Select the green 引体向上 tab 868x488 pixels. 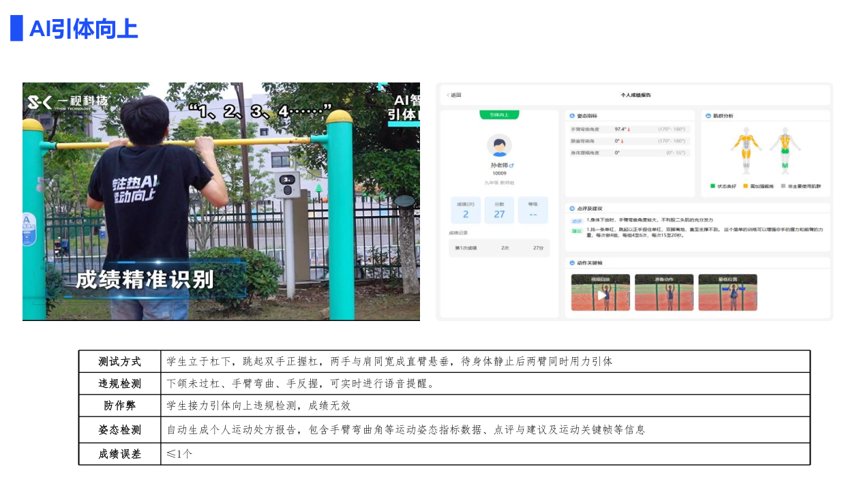click(x=498, y=115)
